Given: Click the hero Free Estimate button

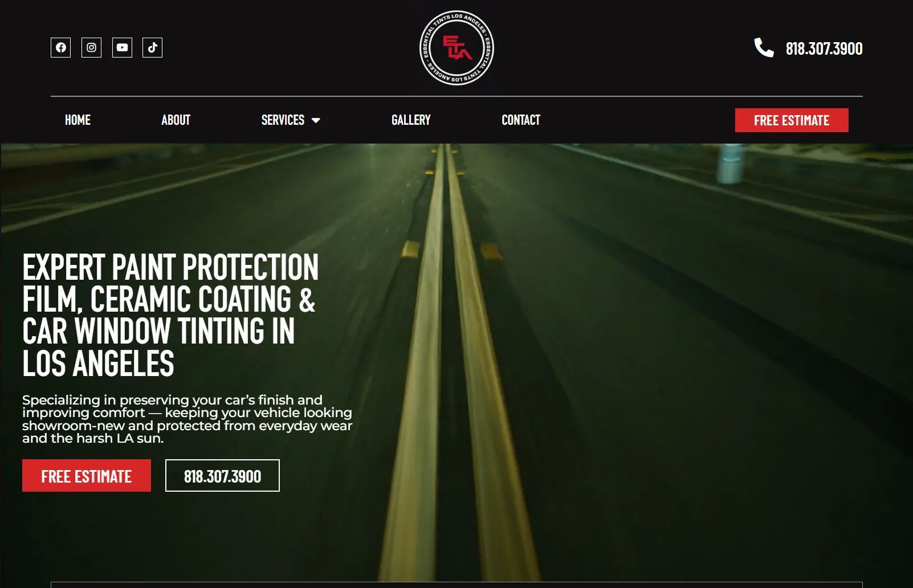Looking at the screenshot, I should (87, 476).
